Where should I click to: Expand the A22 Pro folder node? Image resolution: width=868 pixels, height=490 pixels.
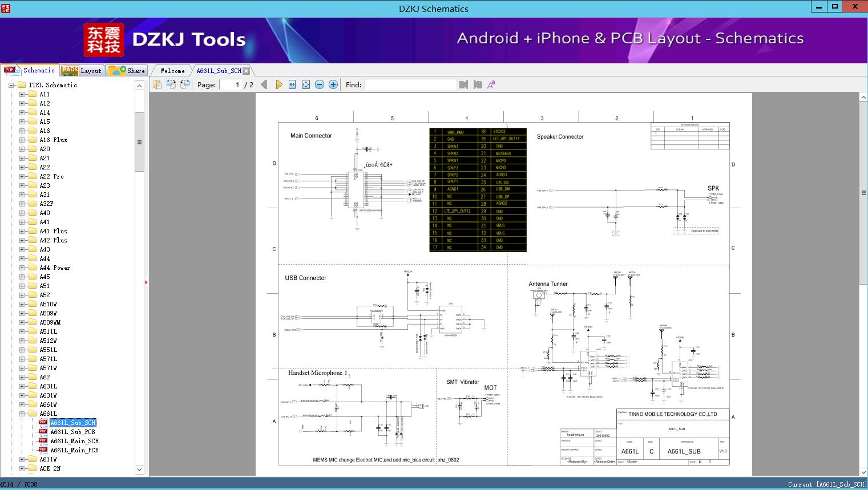(x=22, y=176)
